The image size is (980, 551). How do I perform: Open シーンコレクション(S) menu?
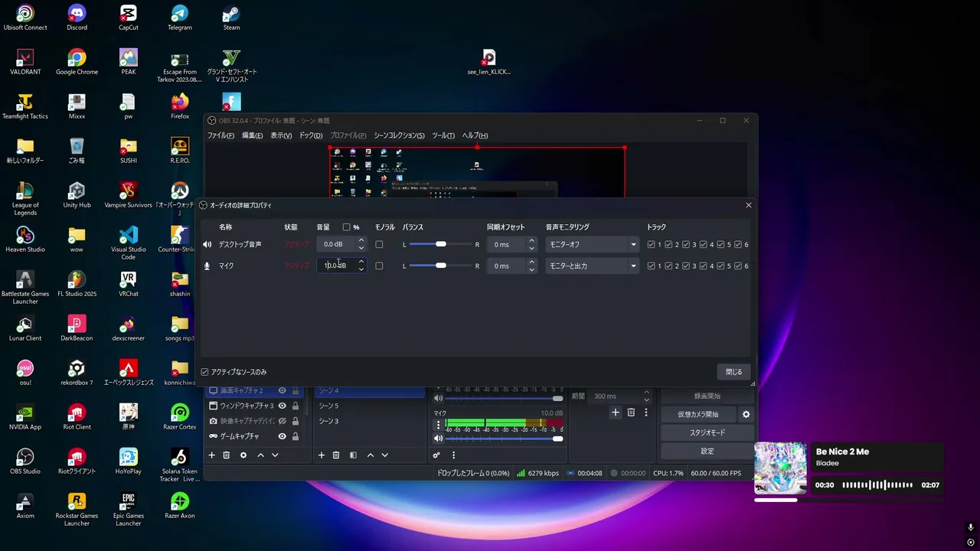click(399, 135)
